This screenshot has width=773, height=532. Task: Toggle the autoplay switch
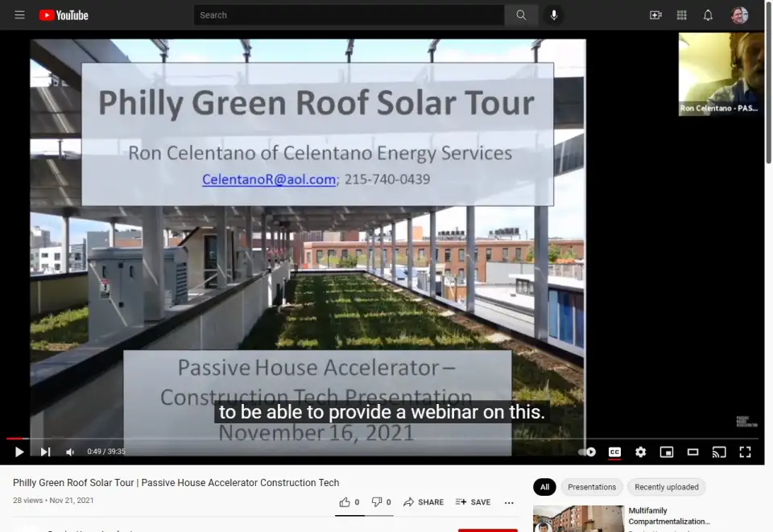tap(588, 452)
